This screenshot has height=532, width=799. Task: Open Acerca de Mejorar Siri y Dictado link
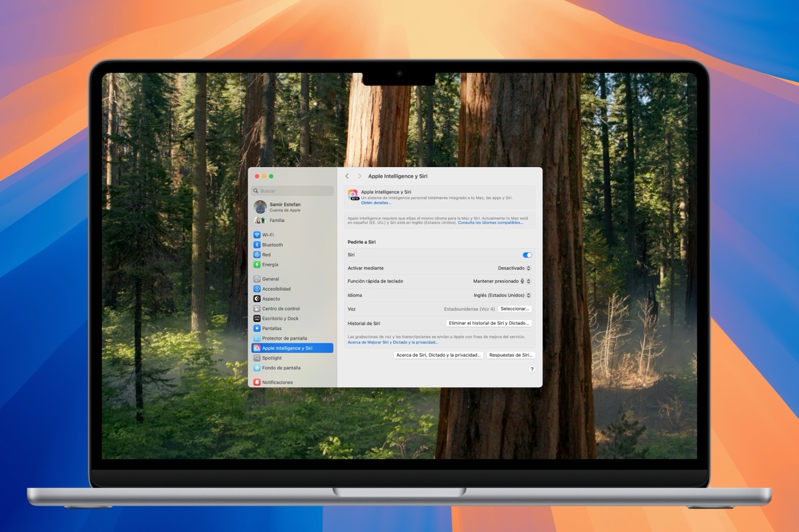pyautogui.click(x=393, y=342)
